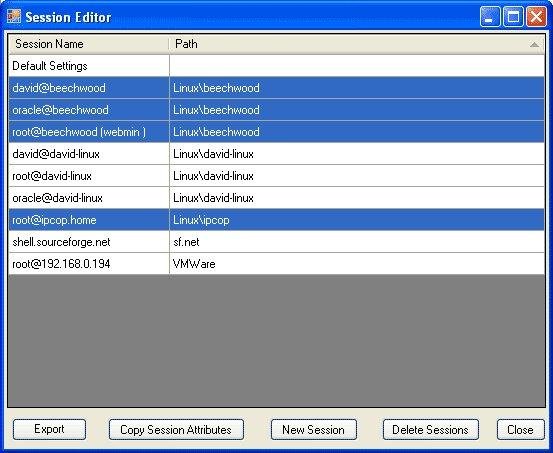
Task: Select the root@192.168.0.194 session
Action: (x=276, y=264)
